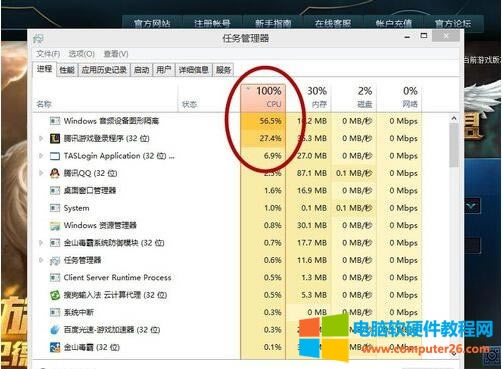Open the 选项(O) menu
The width and height of the screenshot is (503, 369).
(81, 54)
